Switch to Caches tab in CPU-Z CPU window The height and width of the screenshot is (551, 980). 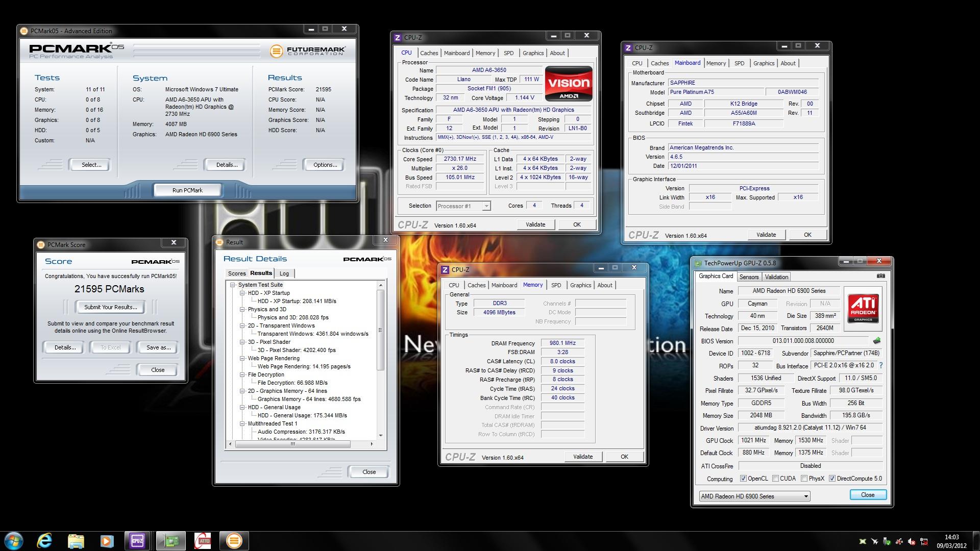pyautogui.click(x=429, y=53)
